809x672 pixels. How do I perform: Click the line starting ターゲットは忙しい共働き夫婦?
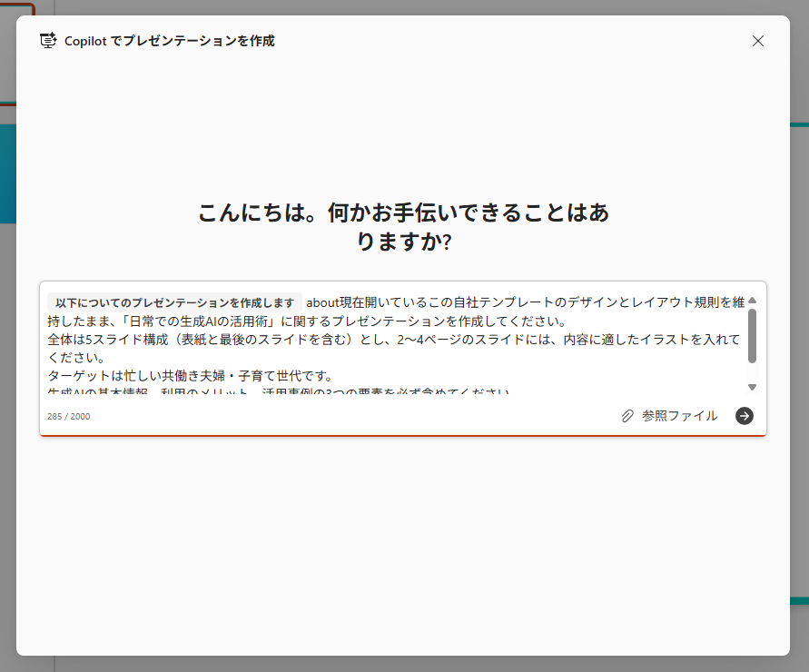click(190, 376)
